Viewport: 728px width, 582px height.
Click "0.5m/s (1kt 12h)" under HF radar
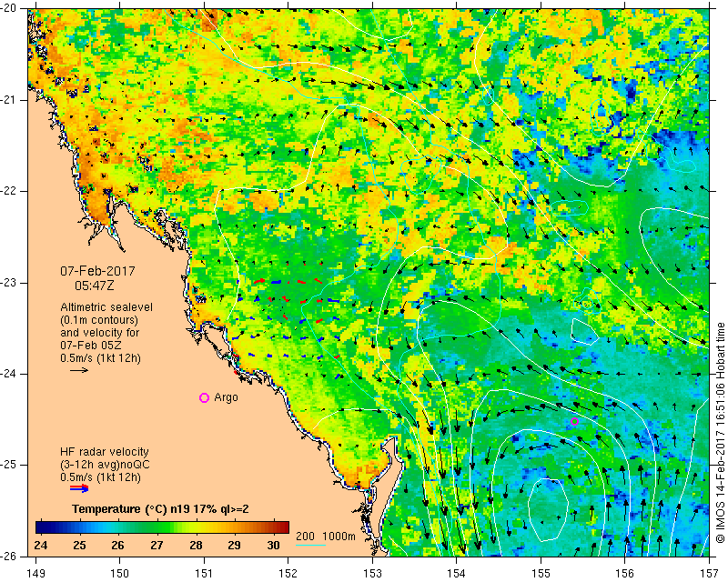pyautogui.click(x=100, y=477)
